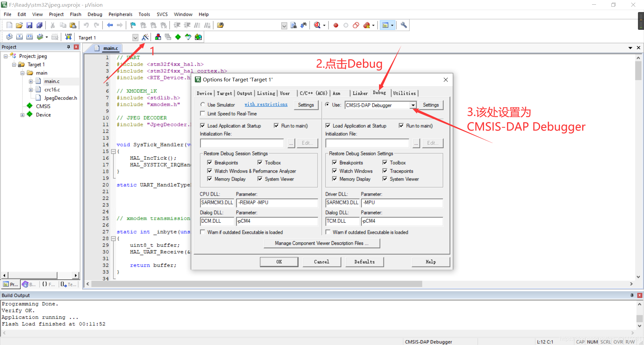Click the Translate current file icon
Screen dimensions: 644x345
[9, 37]
